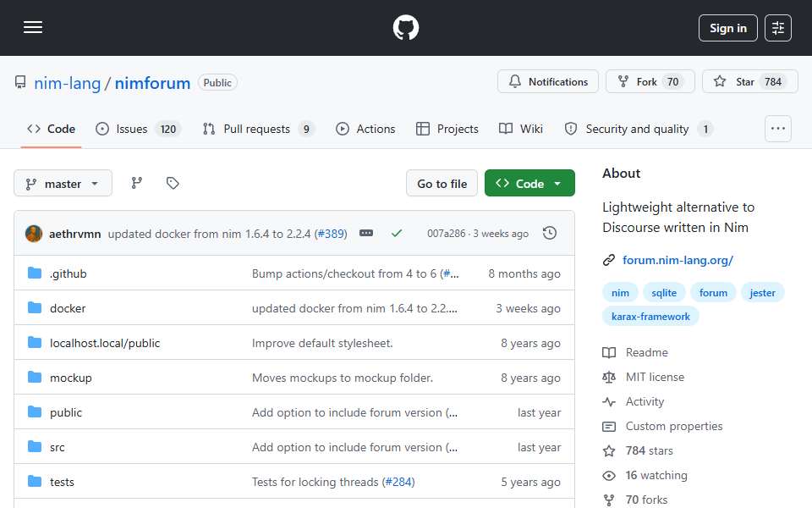Screen dimensions: 812x508
Task: Go to the GitHub homepage logo
Action: [405, 27]
